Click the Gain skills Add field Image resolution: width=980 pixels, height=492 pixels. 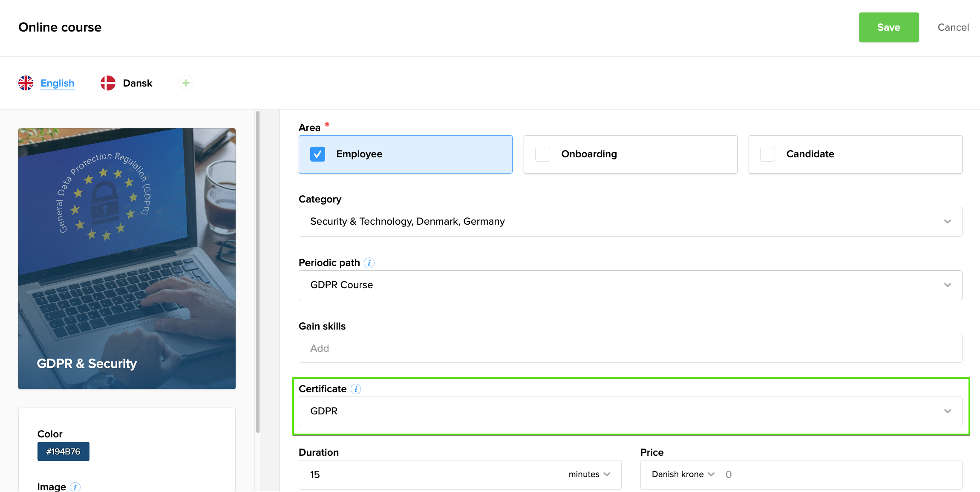(630, 348)
